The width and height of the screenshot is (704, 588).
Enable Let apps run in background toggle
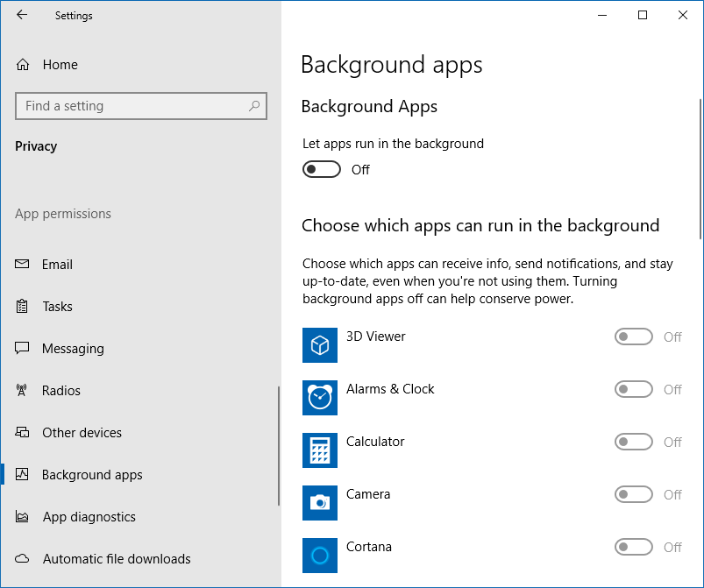tap(322, 170)
